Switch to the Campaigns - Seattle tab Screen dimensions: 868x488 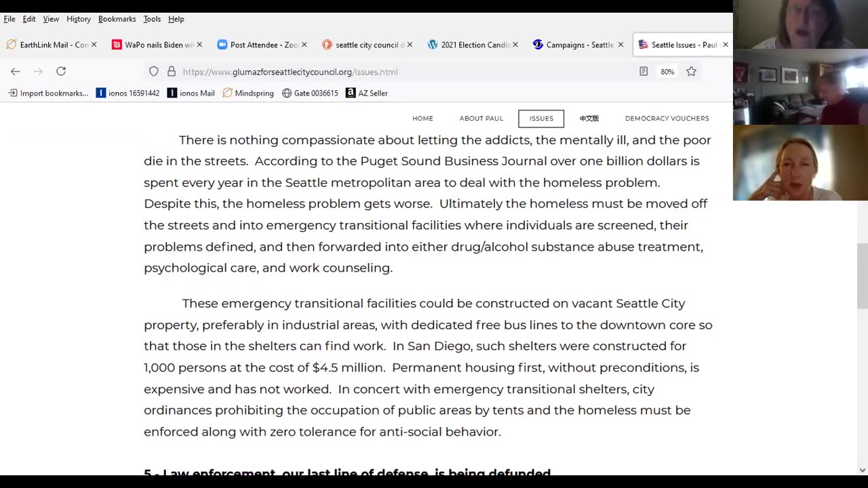point(577,45)
